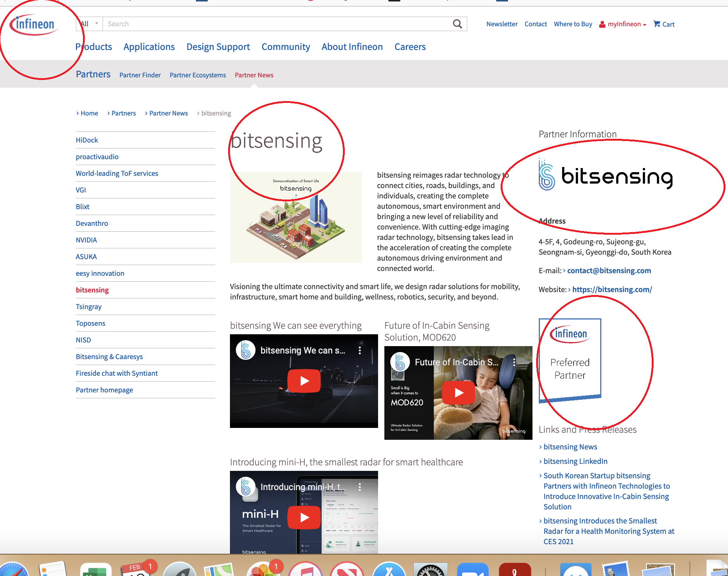This screenshot has width=728, height=576.
Task: Go to Partner News in the breadcrumb
Action: (x=168, y=113)
